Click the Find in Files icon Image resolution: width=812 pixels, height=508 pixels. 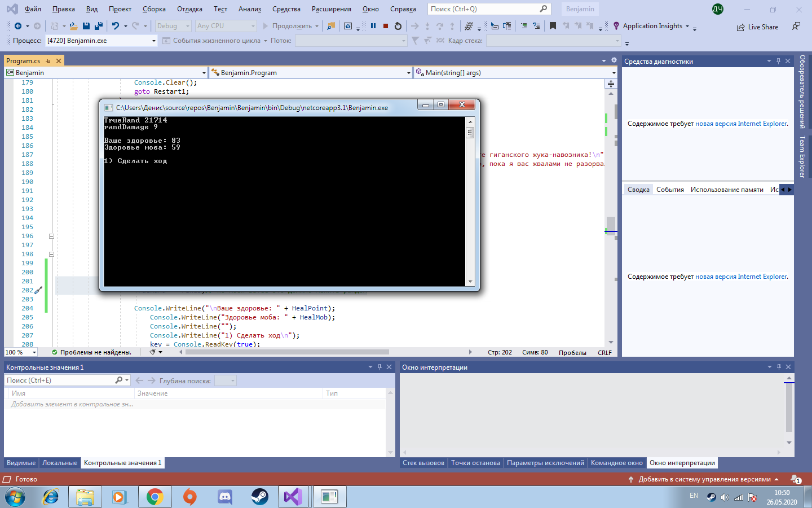tap(331, 26)
